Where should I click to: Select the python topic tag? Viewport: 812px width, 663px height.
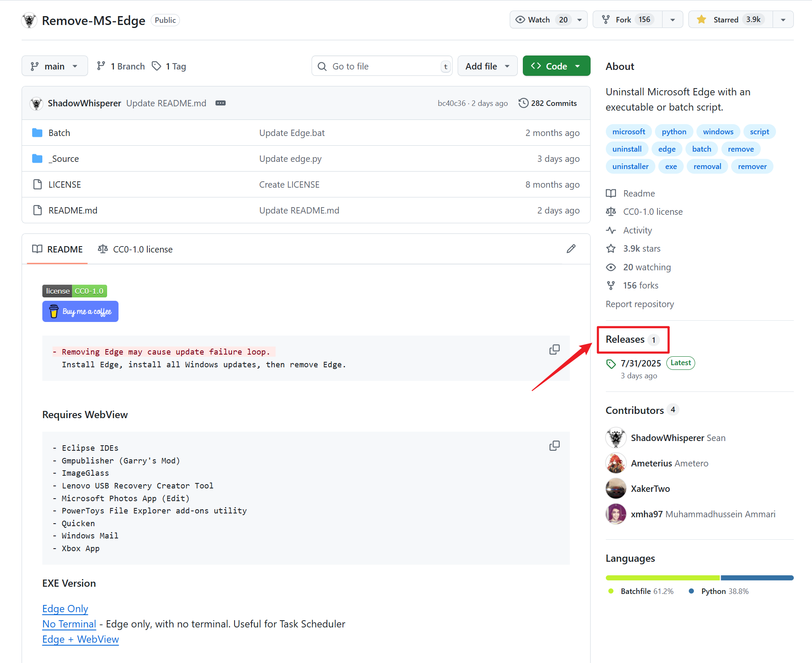point(674,132)
